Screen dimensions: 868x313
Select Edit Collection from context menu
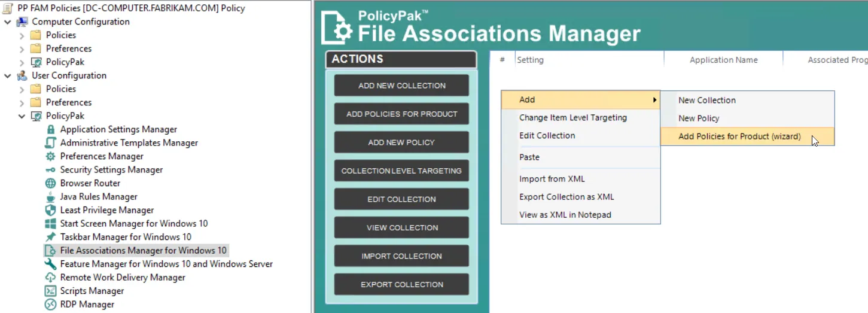[581, 136]
